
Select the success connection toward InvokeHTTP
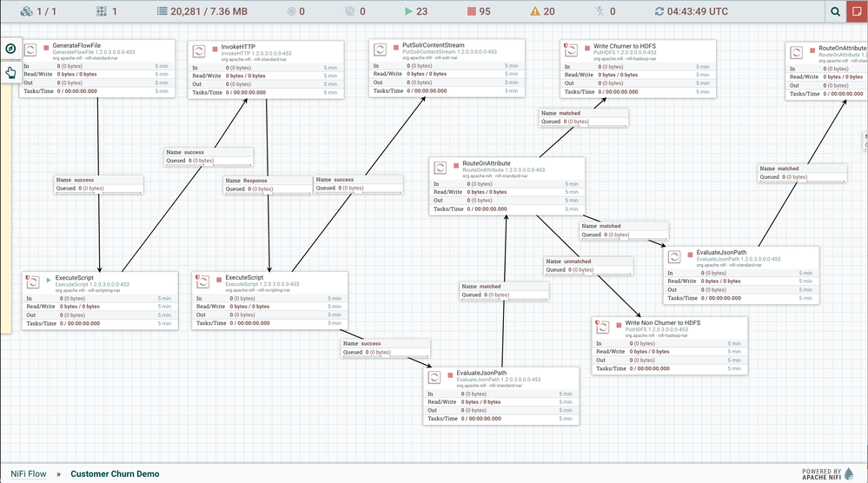209,156
